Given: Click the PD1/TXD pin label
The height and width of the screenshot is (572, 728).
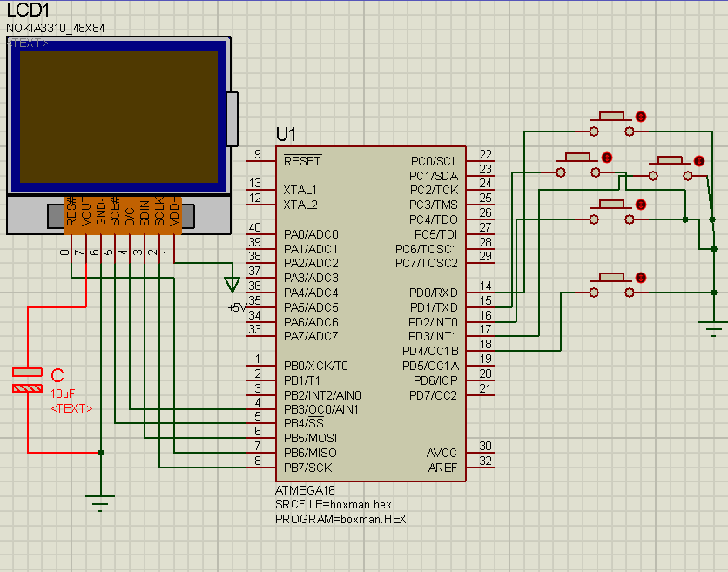Looking at the screenshot, I should tap(434, 307).
